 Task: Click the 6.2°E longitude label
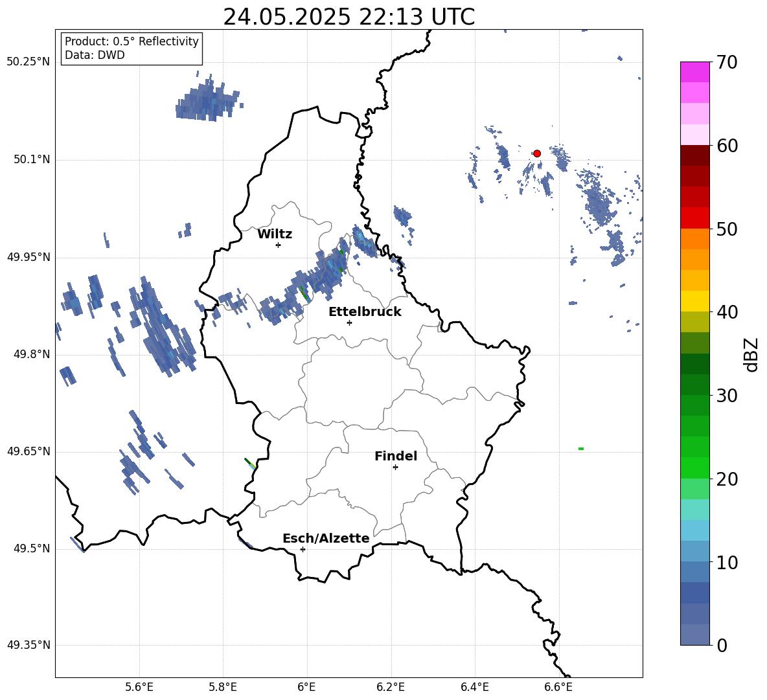coord(391,687)
